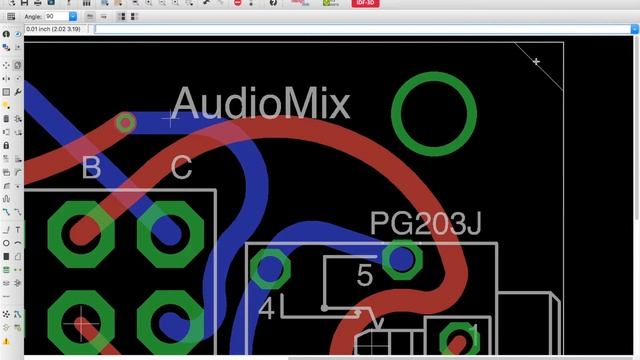Click the green pad beside number 5
This screenshot has height=360, width=640.
[402, 260]
